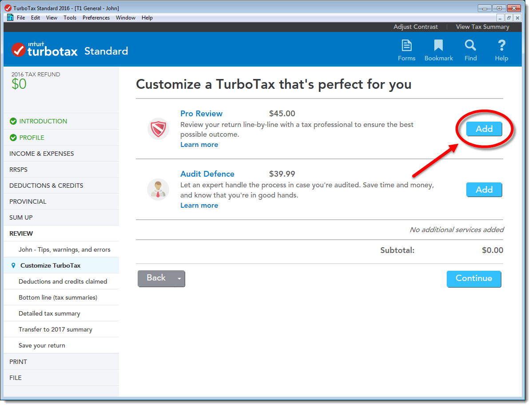Open the Tools menu
This screenshot has height=407, width=532.
coord(70,18)
